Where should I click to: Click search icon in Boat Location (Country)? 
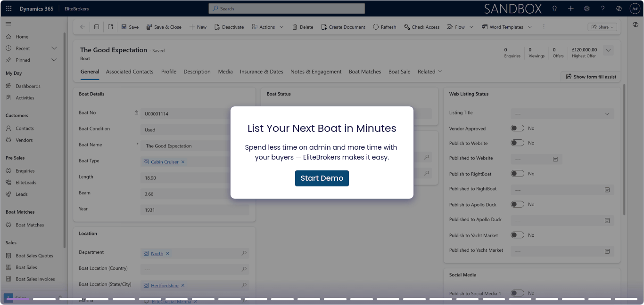point(244,269)
